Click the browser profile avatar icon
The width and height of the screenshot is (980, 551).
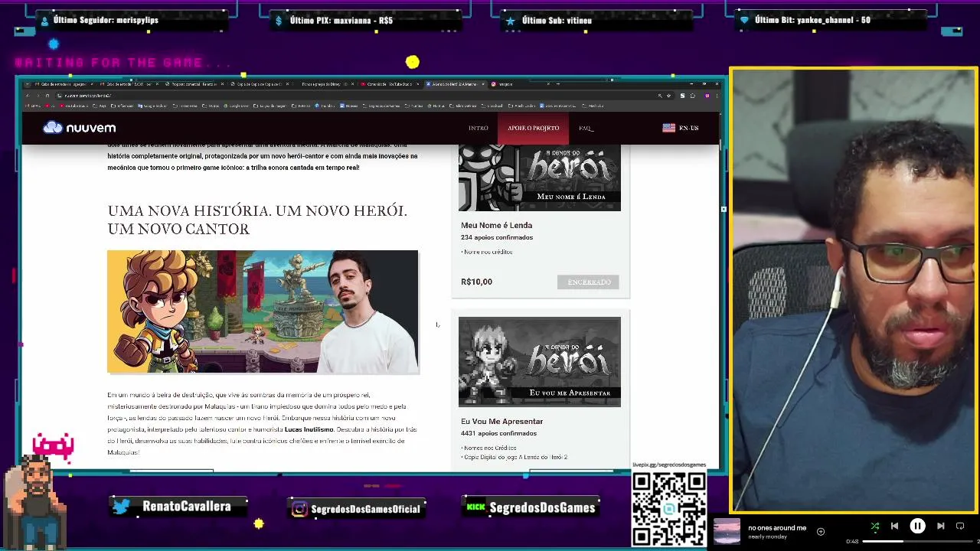707,96
